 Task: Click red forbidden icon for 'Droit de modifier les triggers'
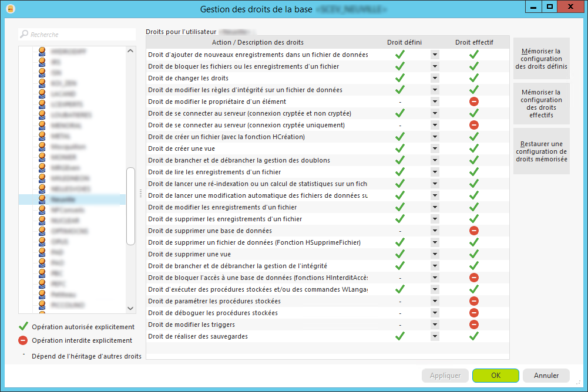(474, 325)
